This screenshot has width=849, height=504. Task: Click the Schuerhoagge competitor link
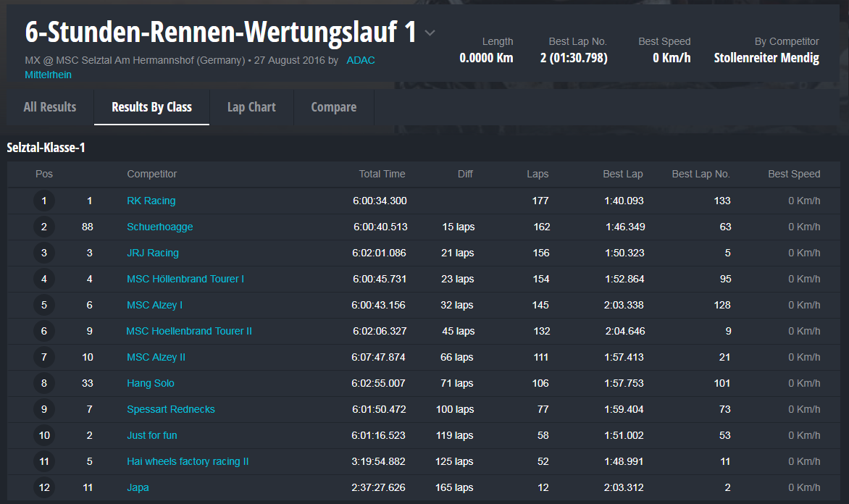159,227
